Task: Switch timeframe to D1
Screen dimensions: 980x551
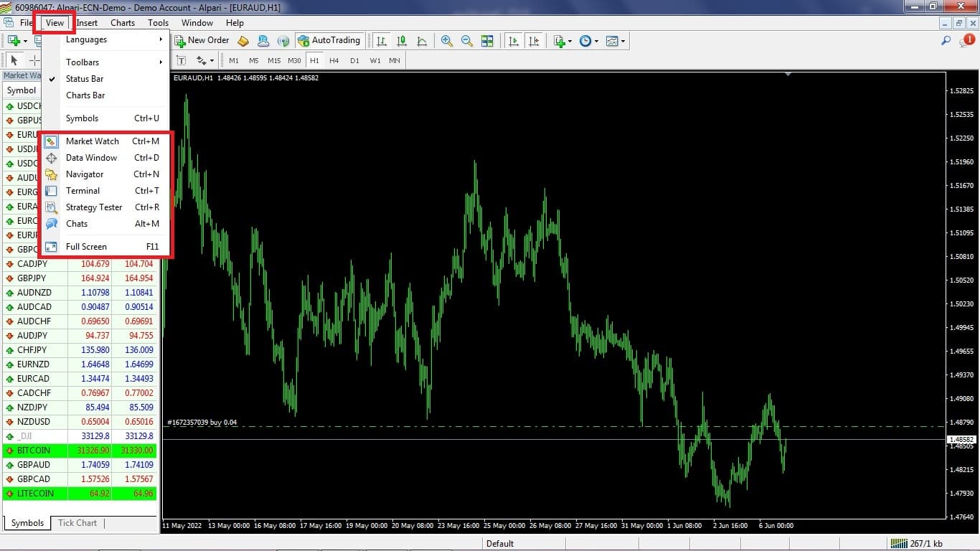Action: 354,61
